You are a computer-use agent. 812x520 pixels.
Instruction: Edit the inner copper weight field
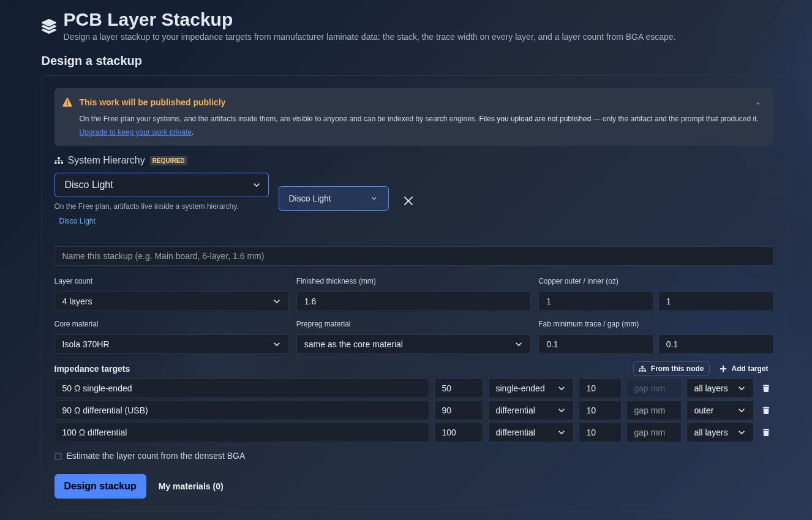coord(716,301)
